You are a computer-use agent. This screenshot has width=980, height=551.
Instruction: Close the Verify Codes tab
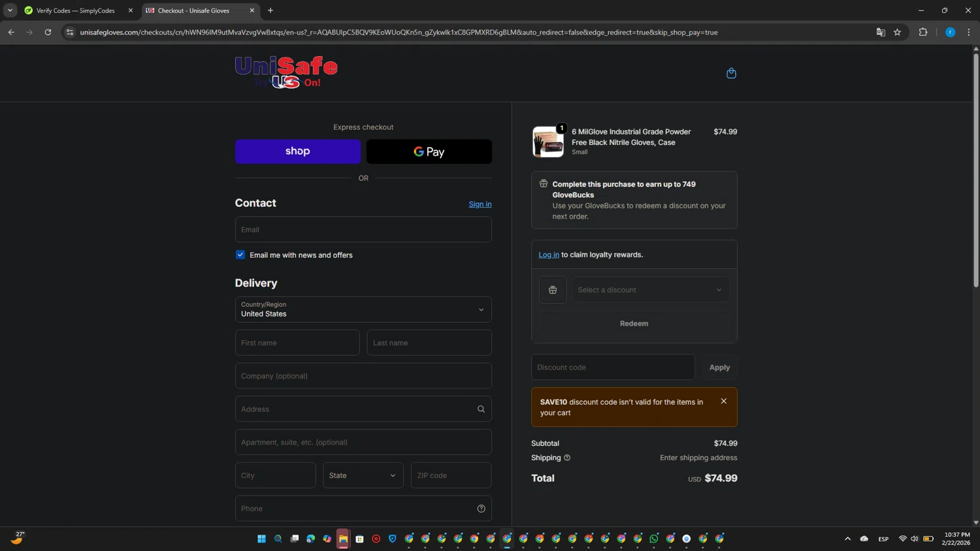coord(130,10)
